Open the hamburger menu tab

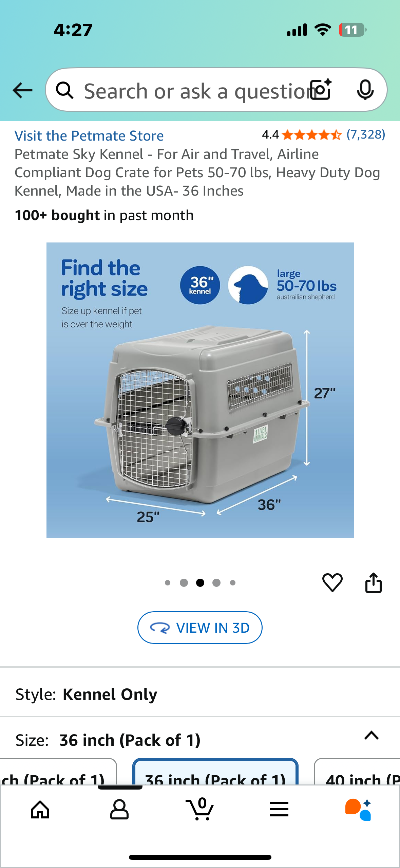click(x=279, y=810)
